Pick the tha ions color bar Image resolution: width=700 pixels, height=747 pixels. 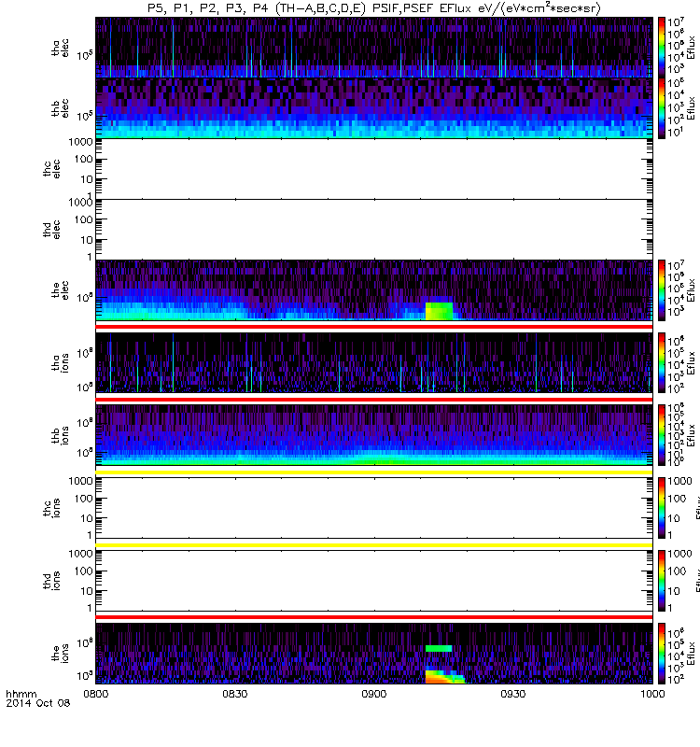pyautogui.click(x=662, y=362)
